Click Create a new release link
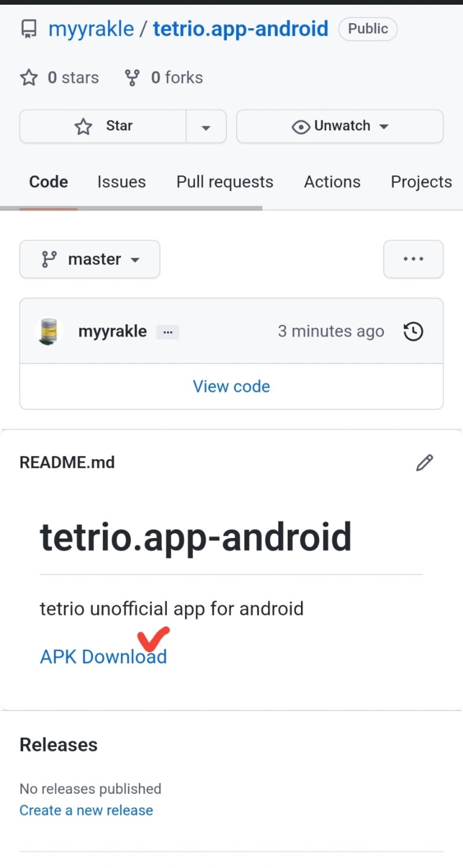The height and width of the screenshot is (868, 463). [x=86, y=810]
